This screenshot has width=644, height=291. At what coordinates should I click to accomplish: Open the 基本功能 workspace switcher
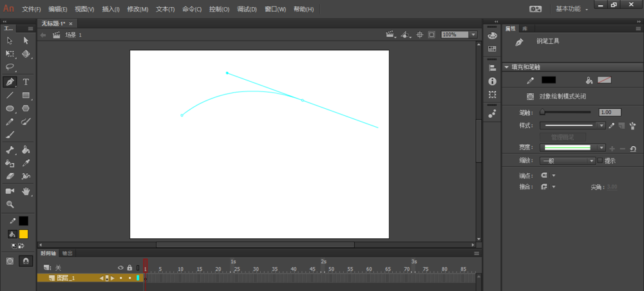pyautogui.click(x=571, y=9)
